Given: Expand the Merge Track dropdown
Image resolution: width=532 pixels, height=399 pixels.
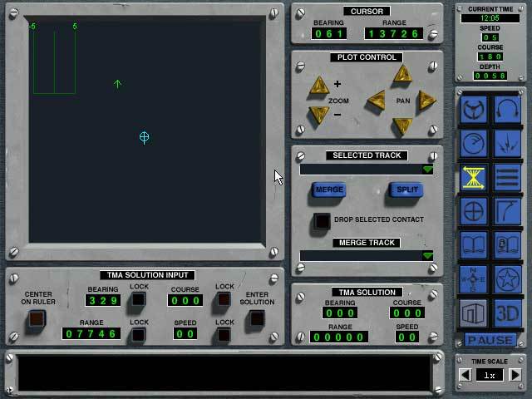Looking at the screenshot, I should click(x=428, y=256).
